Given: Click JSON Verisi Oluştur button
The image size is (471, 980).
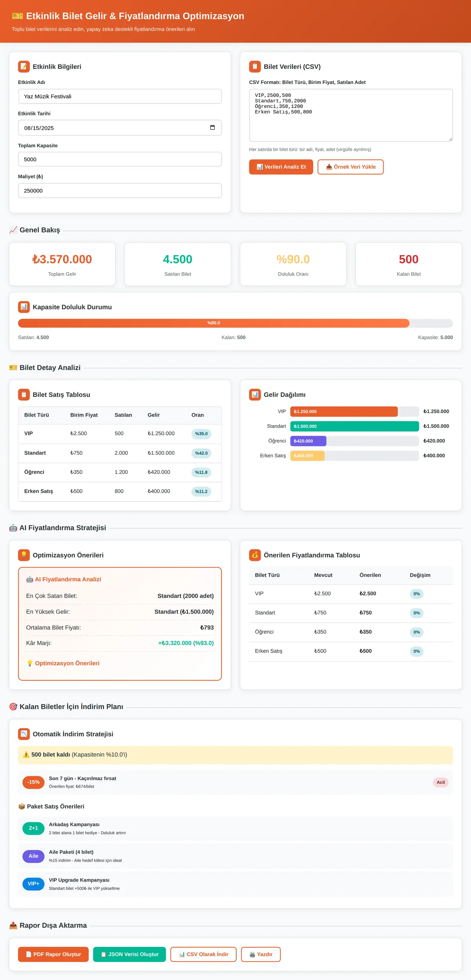Looking at the screenshot, I should click(x=130, y=954).
